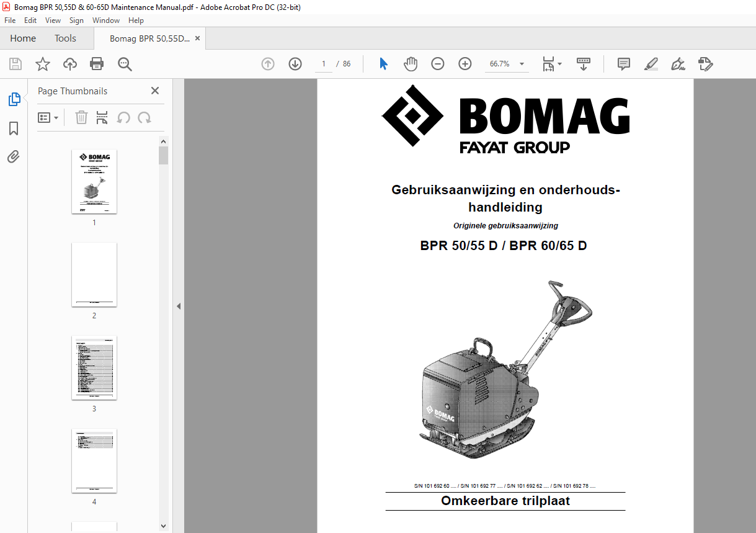The image size is (756, 533).
Task: Click thumbnails scrollbar down arrow
Action: click(164, 527)
